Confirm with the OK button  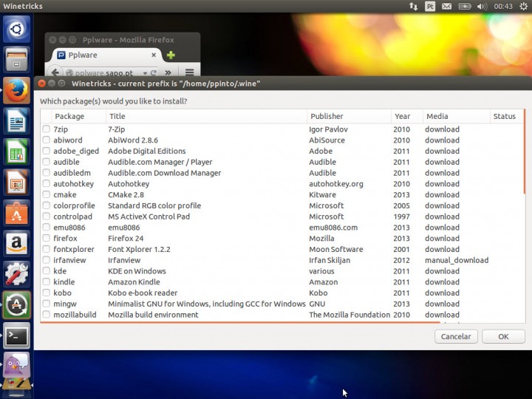[x=503, y=336]
